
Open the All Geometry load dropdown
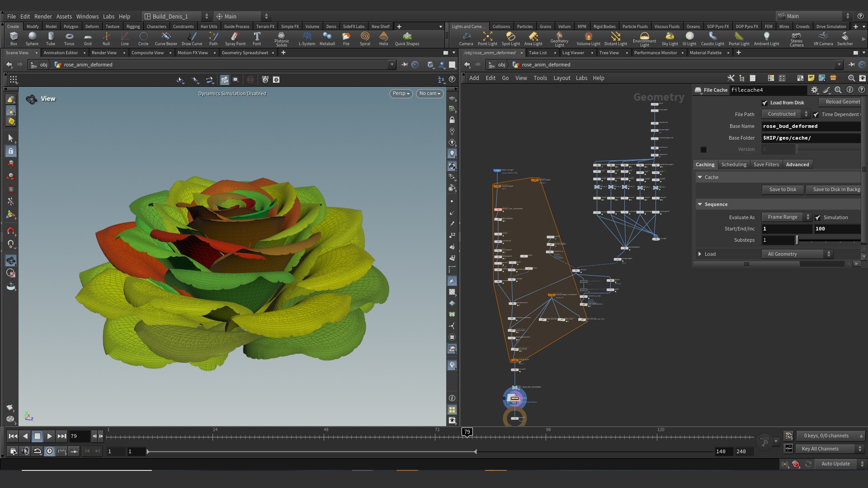tap(798, 254)
